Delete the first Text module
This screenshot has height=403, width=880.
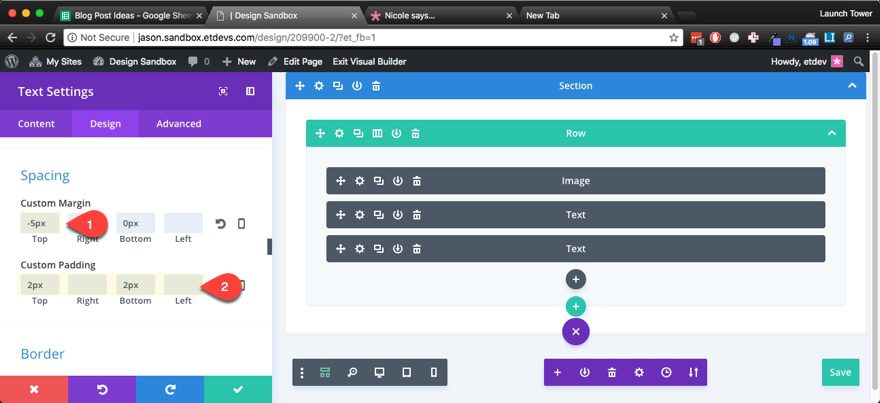(x=417, y=214)
